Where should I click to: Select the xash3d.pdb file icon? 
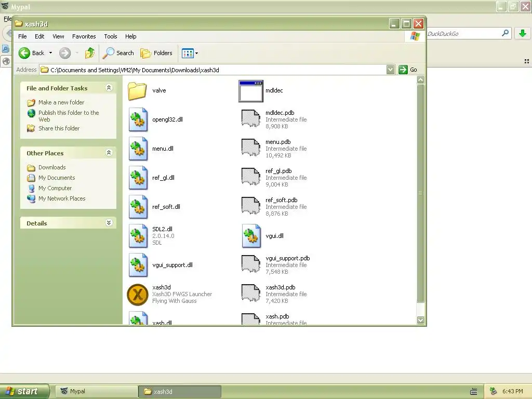251,294
